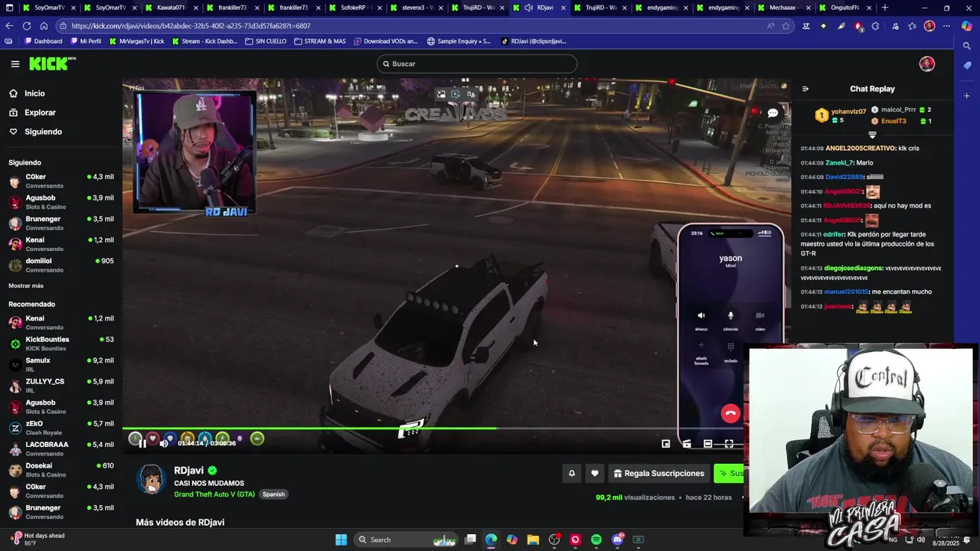Click ANGEL2005CREATIVO username in chat
Screen dimensions: 980x551
861,148
